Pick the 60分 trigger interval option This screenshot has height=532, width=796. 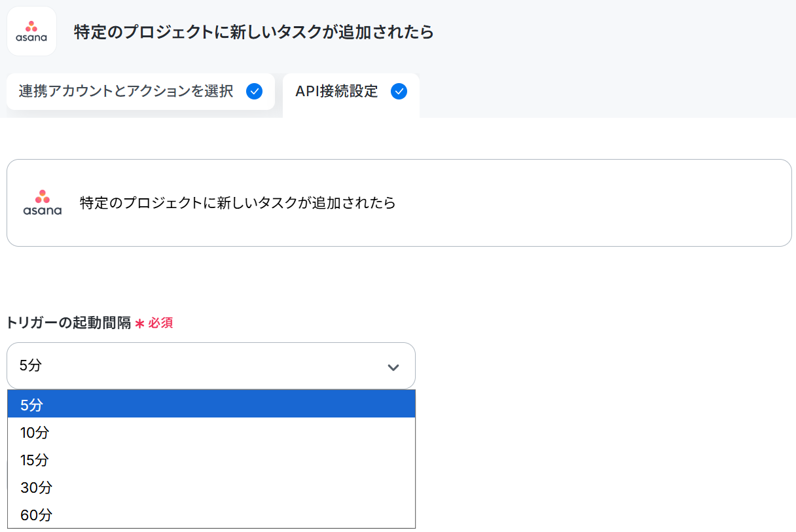tap(211, 514)
